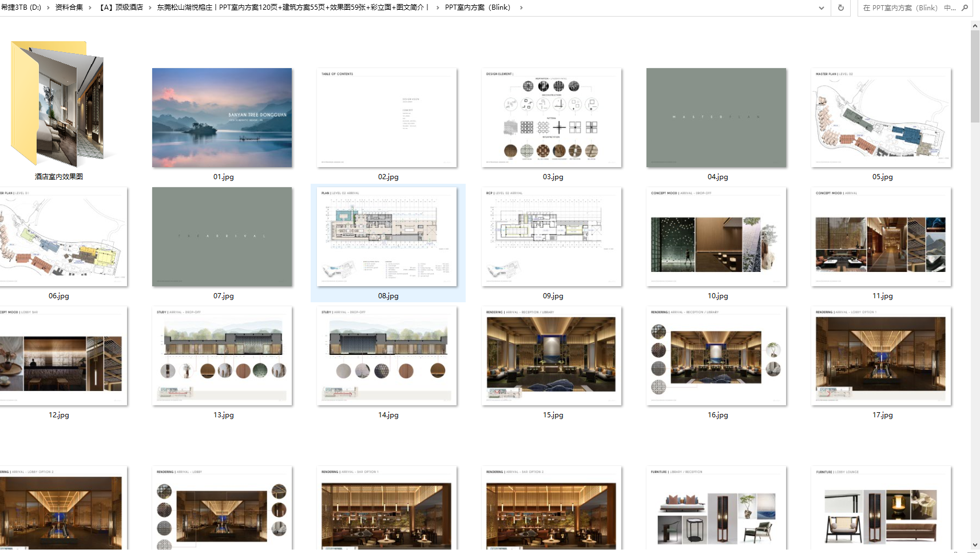Go to 希捷3TB (D:) breadcrumb

point(21,7)
